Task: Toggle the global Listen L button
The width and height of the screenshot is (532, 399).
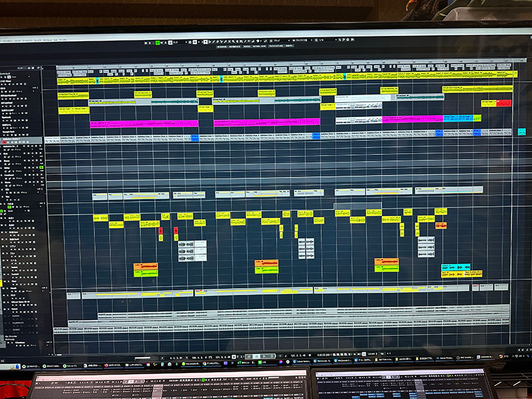Action: point(154,43)
